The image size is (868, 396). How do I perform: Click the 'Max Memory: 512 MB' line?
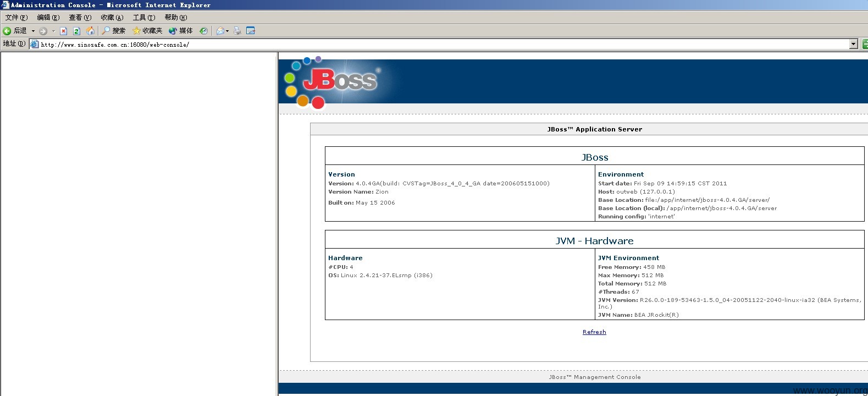coord(631,276)
